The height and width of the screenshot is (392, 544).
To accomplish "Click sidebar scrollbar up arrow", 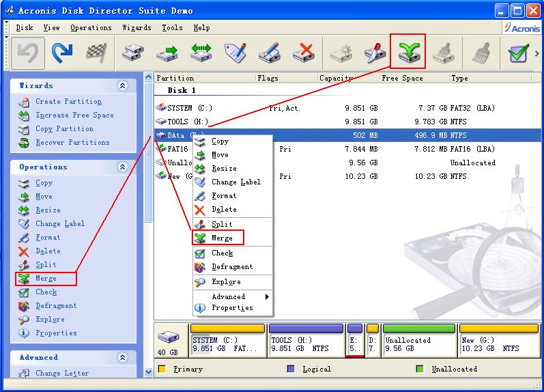I will coord(149,76).
